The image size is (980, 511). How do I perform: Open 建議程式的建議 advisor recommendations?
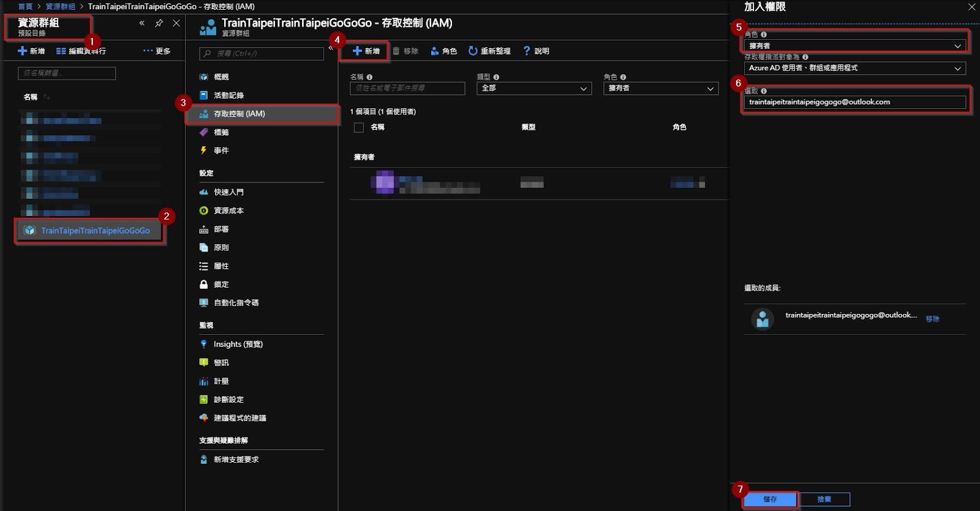(239, 418)
